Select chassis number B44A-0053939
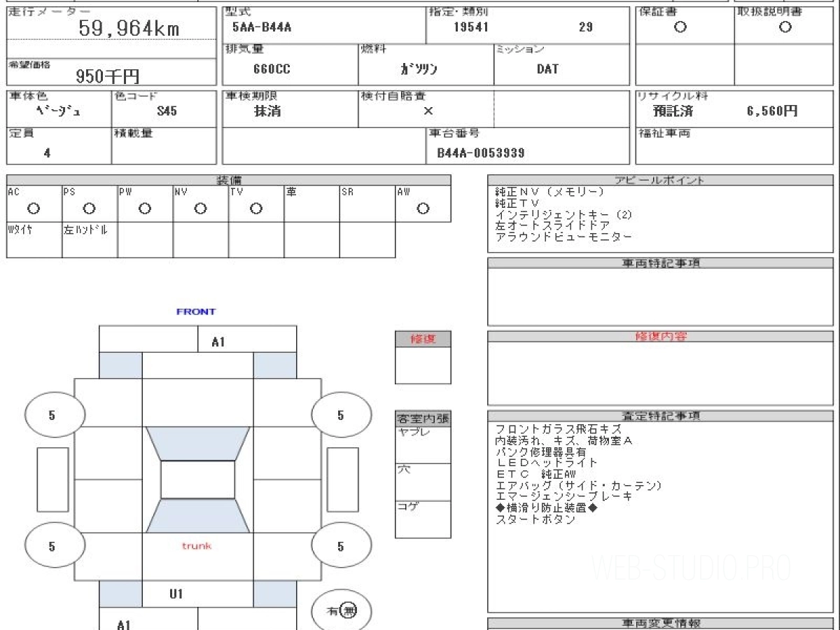This screenshot has height=630, width=840. point(481,153)
